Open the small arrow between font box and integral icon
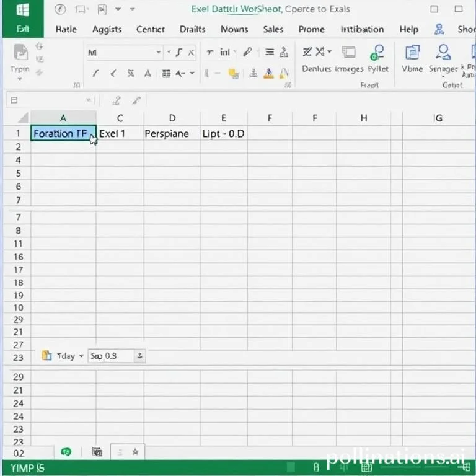Viewport: 476px width, 476px height. (169, 52)
